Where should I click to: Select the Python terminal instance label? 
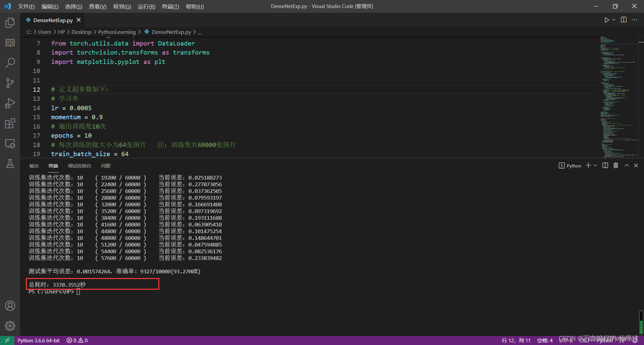pyautogui.click(x=570, y=166)
